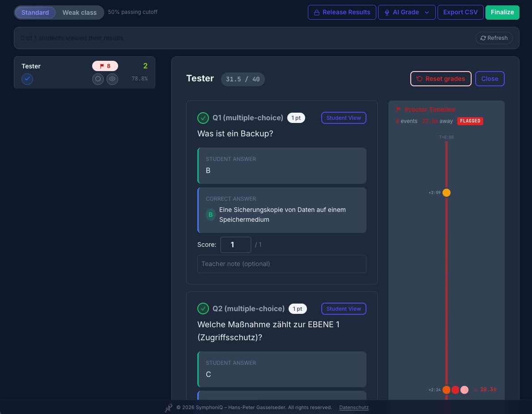
Task: Open Student View for Q2
Action: tap(344, 308)
